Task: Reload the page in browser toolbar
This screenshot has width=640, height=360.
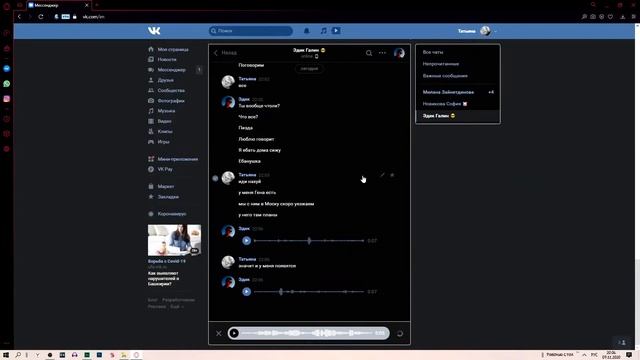Action: pyautogui.click(x=41, y=17)
